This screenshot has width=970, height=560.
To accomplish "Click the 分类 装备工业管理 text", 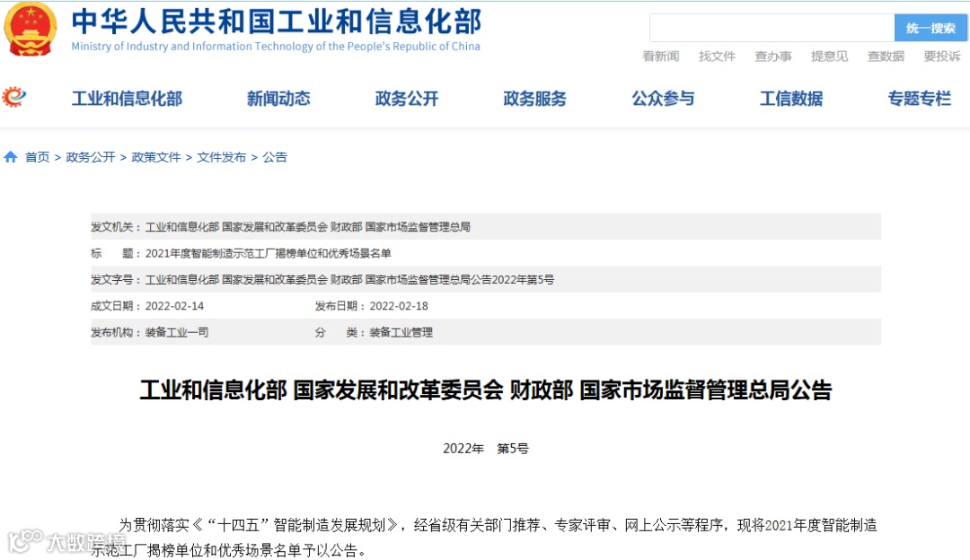I will pyautogui.click(x=374, y=333).
